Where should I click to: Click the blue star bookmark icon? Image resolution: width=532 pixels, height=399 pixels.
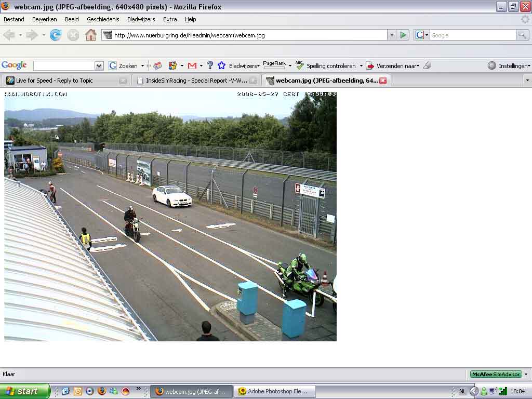(221, 65)
